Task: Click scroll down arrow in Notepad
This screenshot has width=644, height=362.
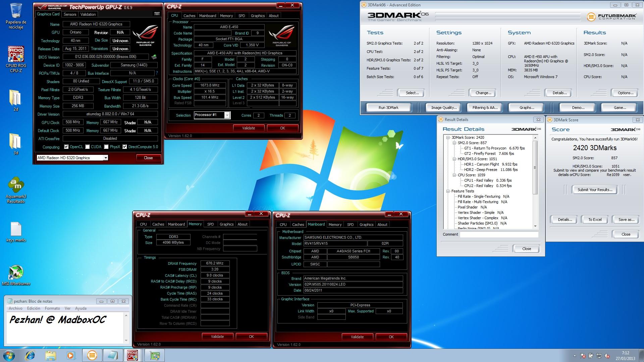Action: [126, 341]
